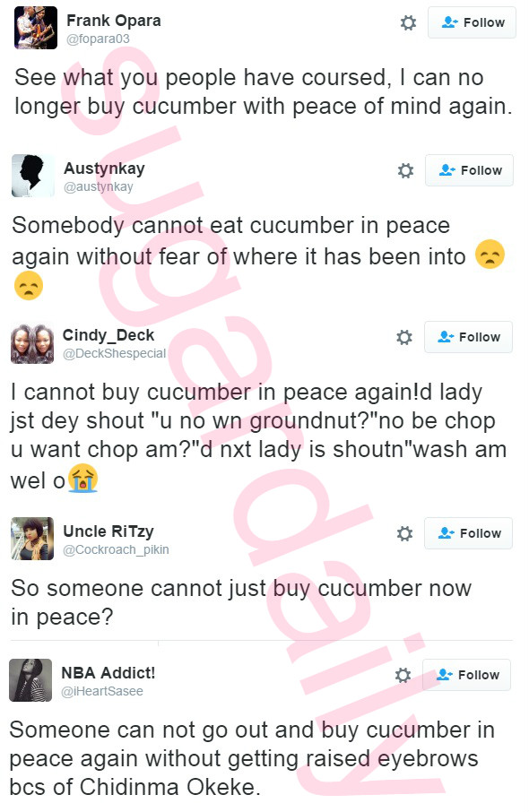Open Austynkay's silhouette avatar
529x812 pixels.
click(x=33, y=176)
